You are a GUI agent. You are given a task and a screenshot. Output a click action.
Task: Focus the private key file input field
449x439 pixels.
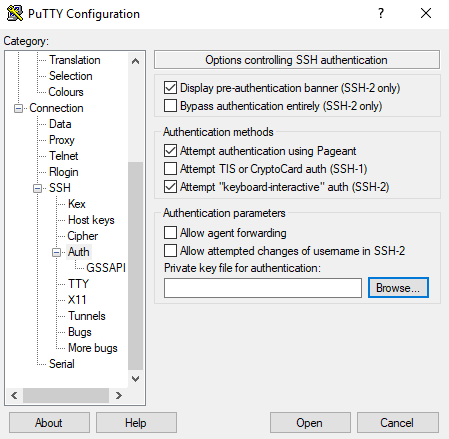[x=263, y=288]
